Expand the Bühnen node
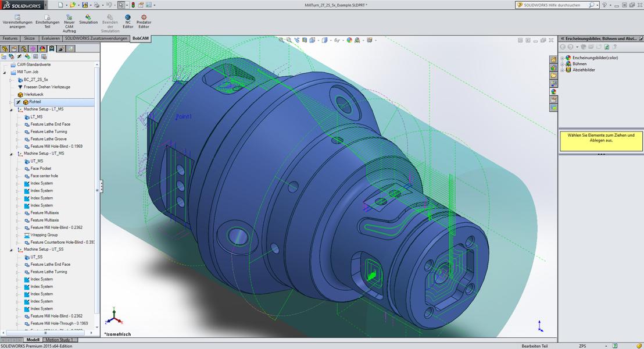The width and height of the screenshot is (644, 349). [x=562, y=64]
